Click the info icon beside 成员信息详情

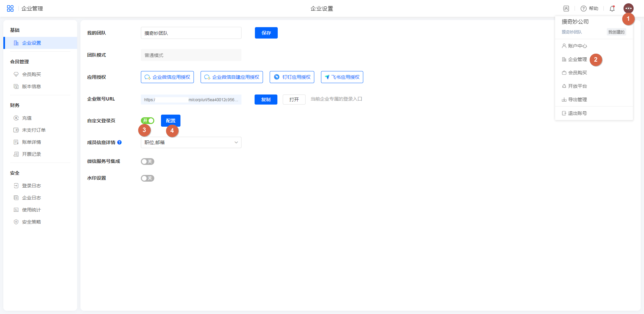[119, 142]
